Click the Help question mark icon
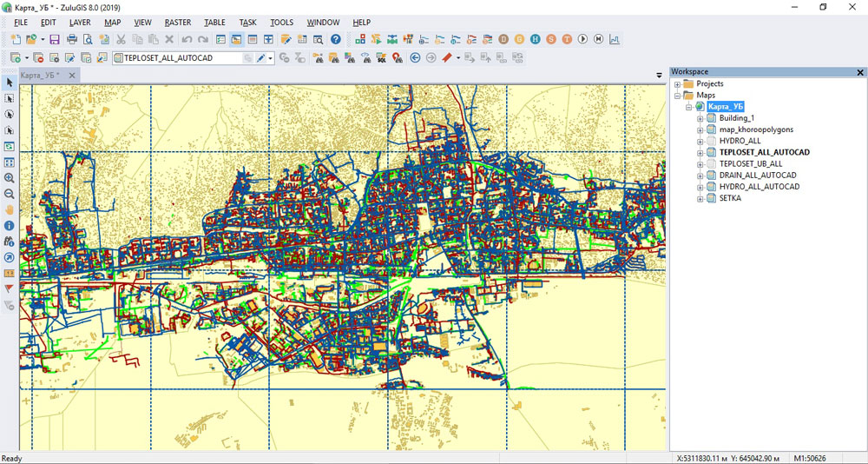 336,39
